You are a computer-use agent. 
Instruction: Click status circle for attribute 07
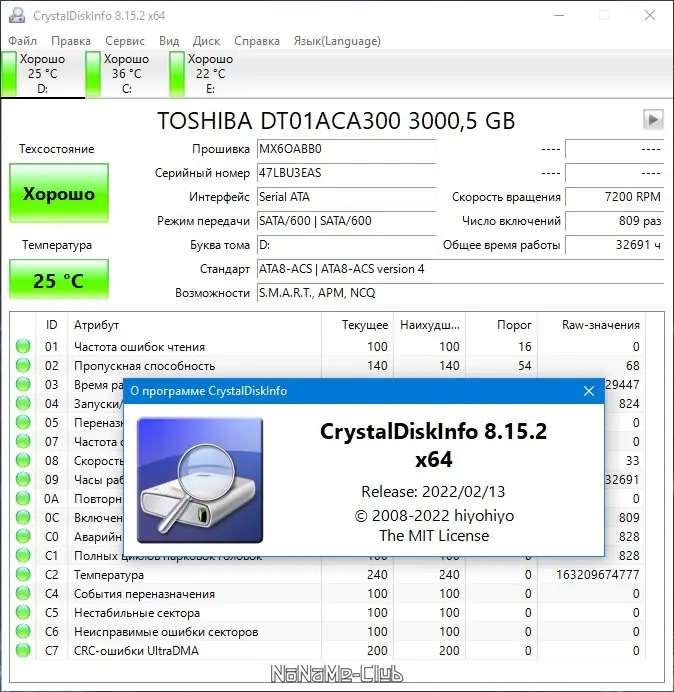23,441
